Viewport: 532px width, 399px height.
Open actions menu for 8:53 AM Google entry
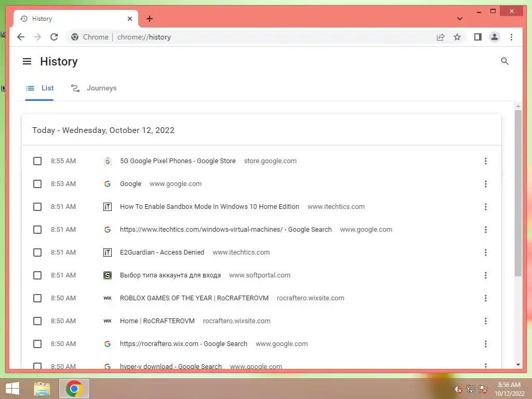[x=486, y=184]
